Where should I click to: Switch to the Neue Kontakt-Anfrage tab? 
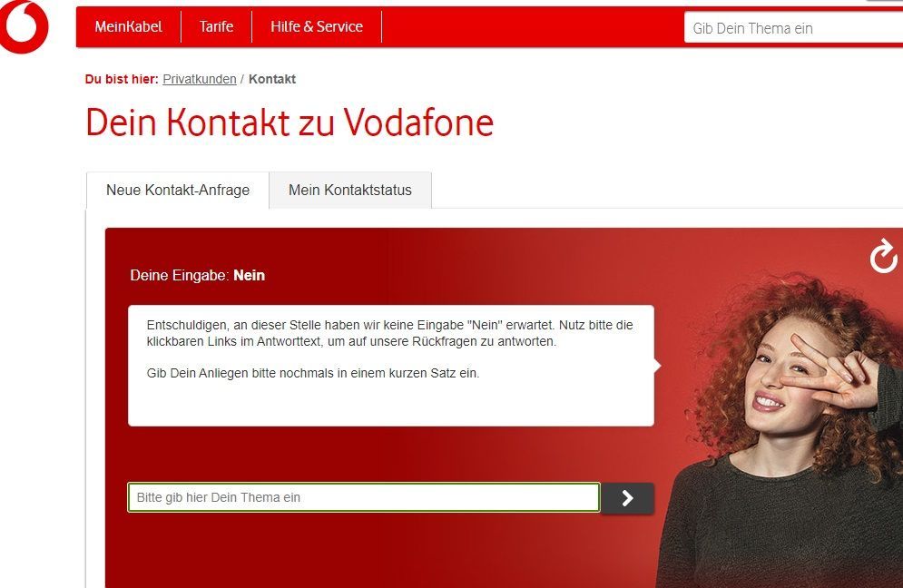(x=178, y=190)
